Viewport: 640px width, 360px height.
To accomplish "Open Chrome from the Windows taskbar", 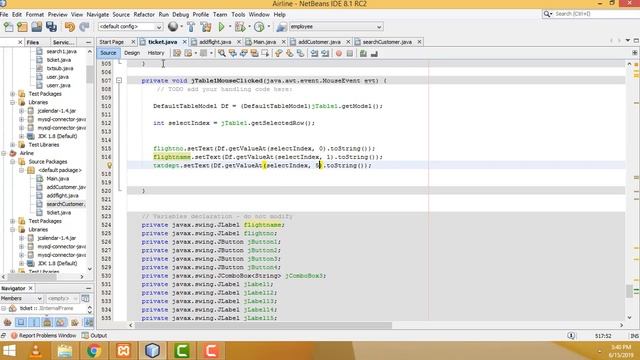I will click(94, 351).
